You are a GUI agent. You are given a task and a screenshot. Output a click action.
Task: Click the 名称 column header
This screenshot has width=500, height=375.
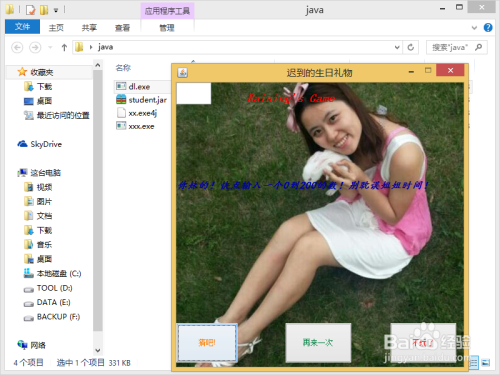pyautogui.click(x=123, y=68)
